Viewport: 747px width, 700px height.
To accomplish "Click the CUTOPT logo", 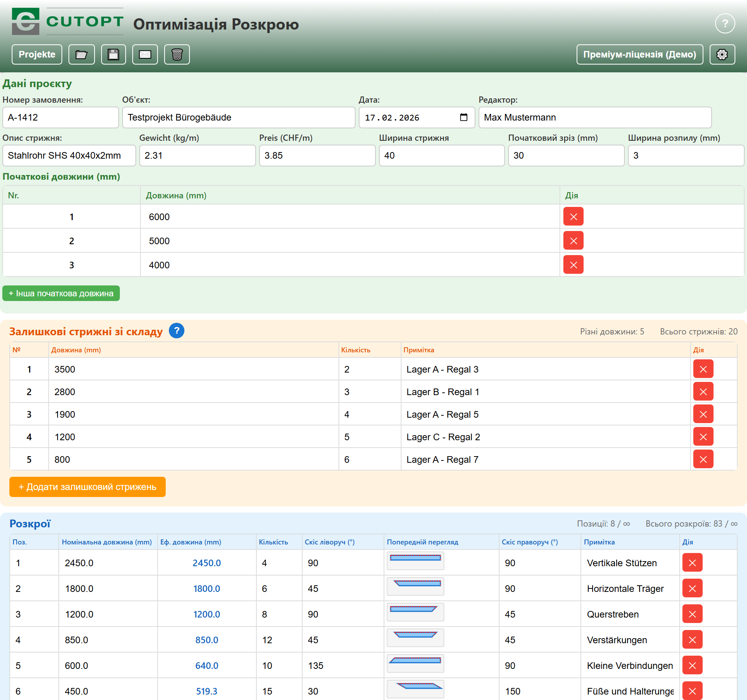I will [68, 21].
